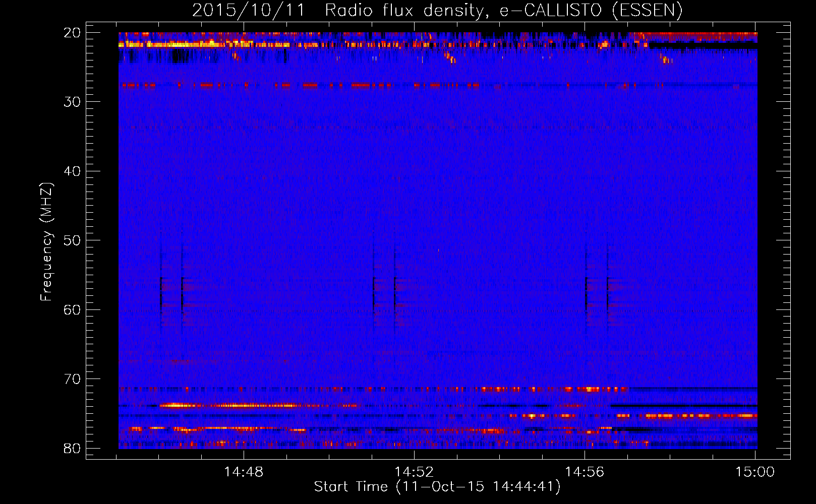Viewport: 816px width, 504px height.
Task: Click the 14:52 time tick label
Action: click(414, 472)
